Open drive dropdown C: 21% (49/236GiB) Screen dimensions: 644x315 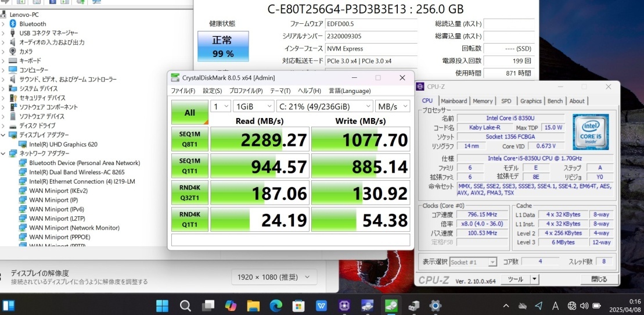[x=325, y=106]
